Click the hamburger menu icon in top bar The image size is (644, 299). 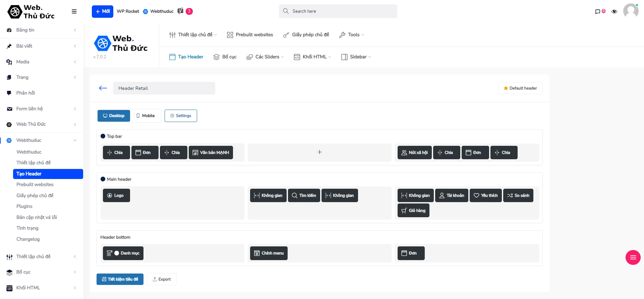click(x=74, y=11)
